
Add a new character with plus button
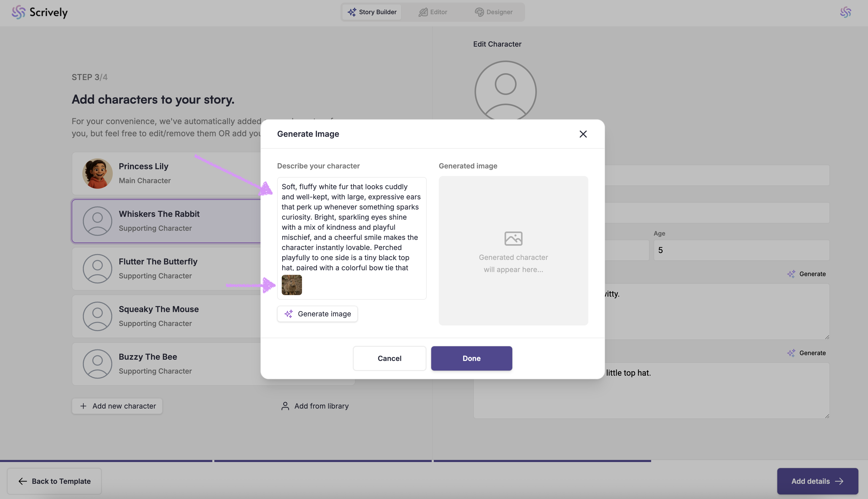[117, 406]
